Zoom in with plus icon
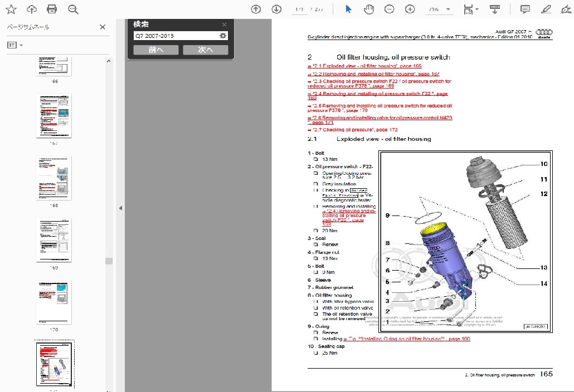The image size is (574, 392). pyautogui.click(x=410, y=9)
